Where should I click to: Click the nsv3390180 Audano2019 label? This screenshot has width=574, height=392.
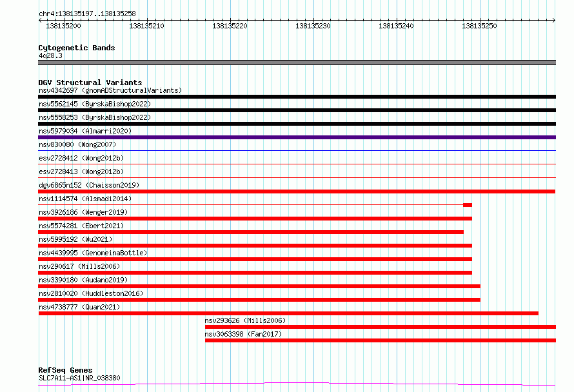[x=83, y=280]
